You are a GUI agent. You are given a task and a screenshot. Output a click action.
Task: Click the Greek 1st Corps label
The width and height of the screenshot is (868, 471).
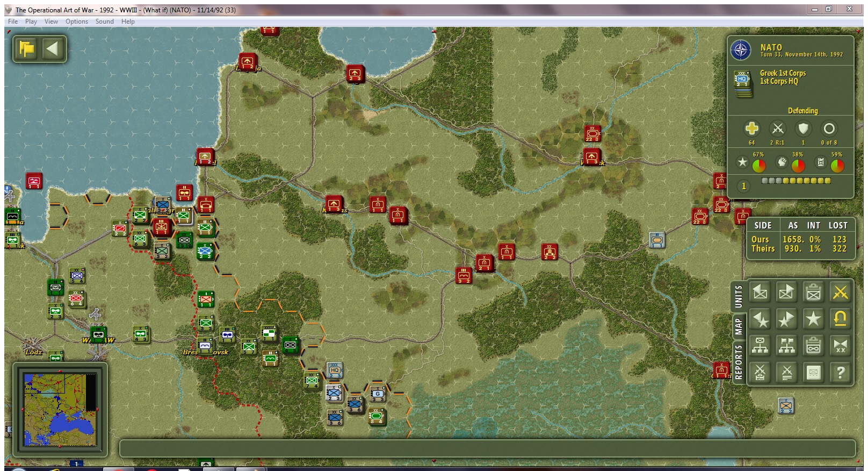[783, 73]
